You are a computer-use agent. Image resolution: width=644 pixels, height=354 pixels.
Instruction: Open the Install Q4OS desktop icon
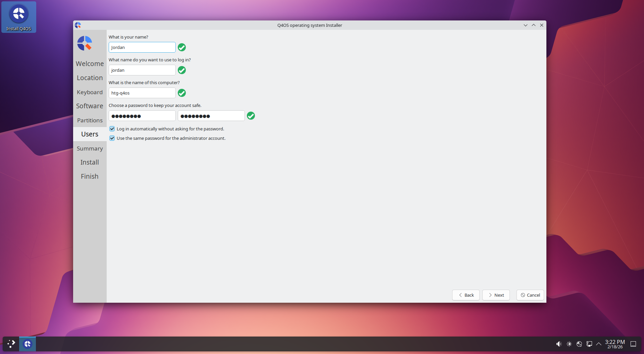pos(19,17)
